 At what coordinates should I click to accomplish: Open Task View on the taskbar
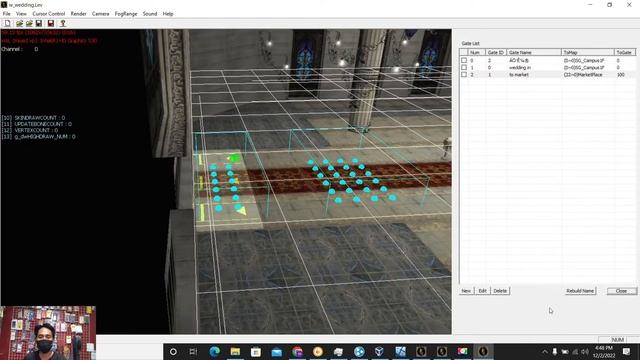[x=193, y=351]
